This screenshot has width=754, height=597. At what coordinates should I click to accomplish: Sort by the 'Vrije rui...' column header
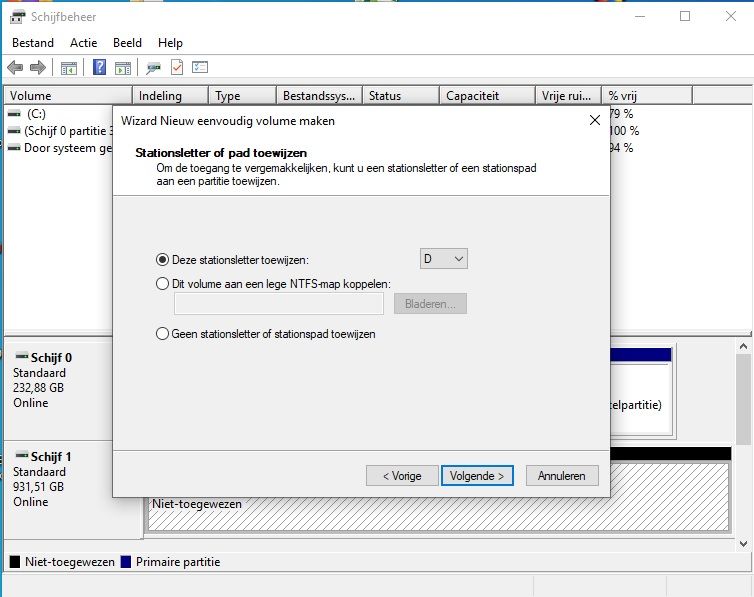tap(568, 96)
